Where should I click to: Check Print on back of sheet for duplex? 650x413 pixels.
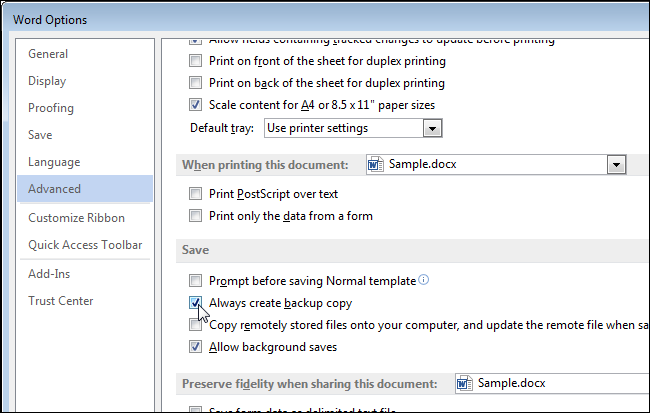[x=196, y=83]
